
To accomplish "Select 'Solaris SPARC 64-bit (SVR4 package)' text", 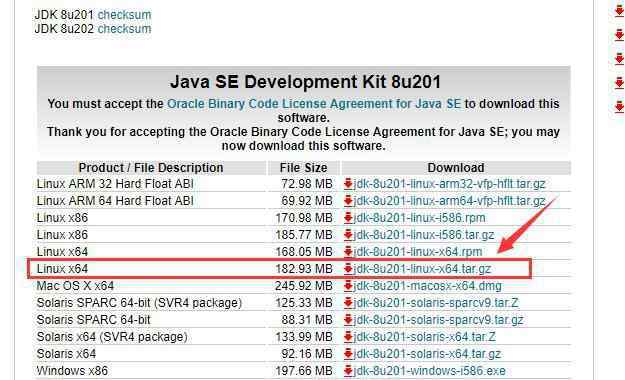I will point(140,303).
